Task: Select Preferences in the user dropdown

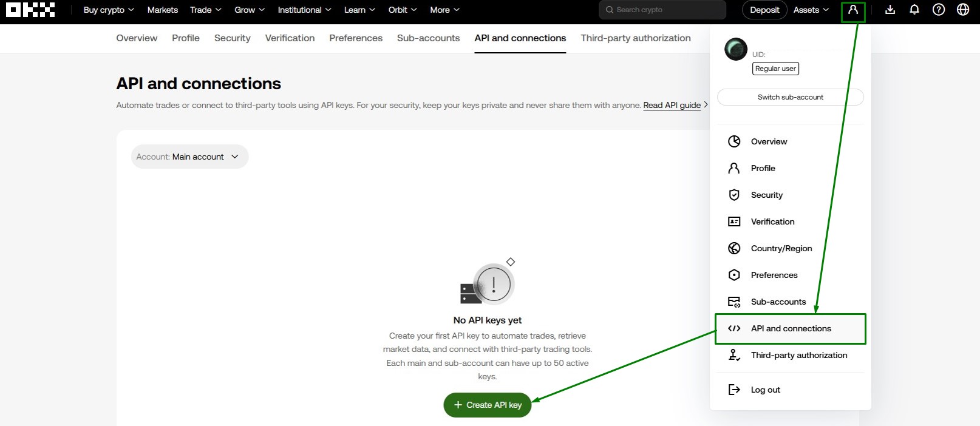Action: point(791,275)
